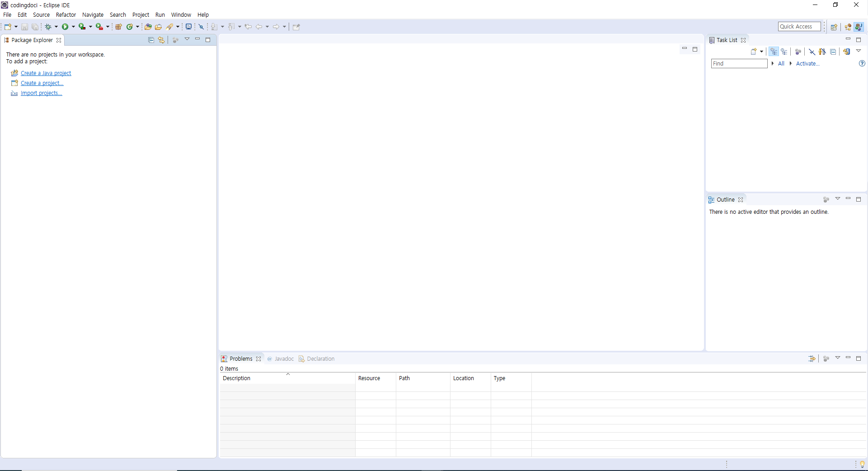This screenshot has height=471, width=868.
Task: Open the Window menu
Action: 181,14
